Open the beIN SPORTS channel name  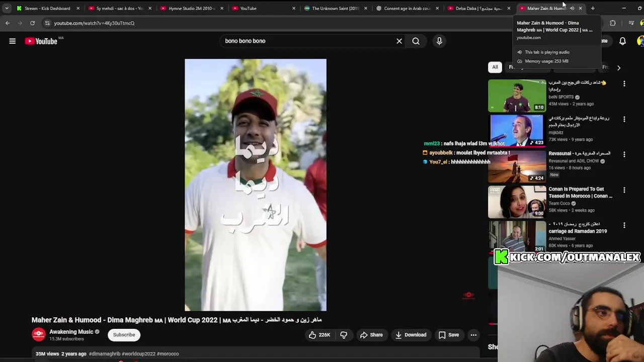point(561,97)
